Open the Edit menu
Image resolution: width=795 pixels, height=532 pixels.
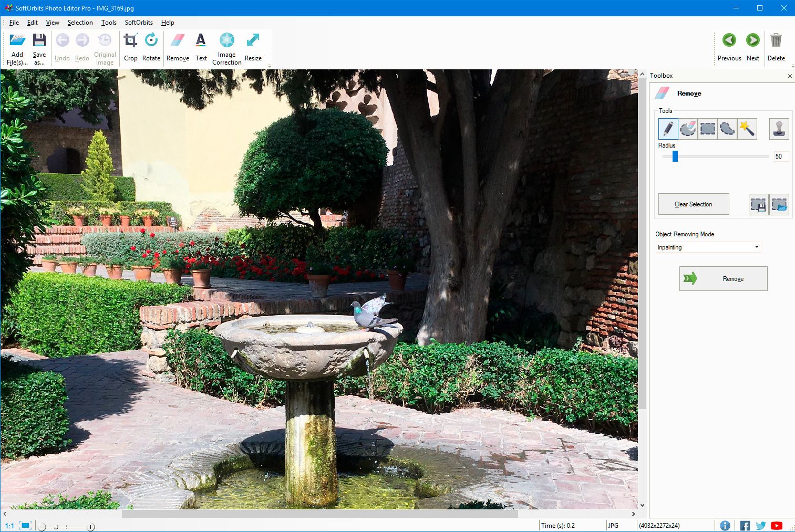(x=33, y=23)
